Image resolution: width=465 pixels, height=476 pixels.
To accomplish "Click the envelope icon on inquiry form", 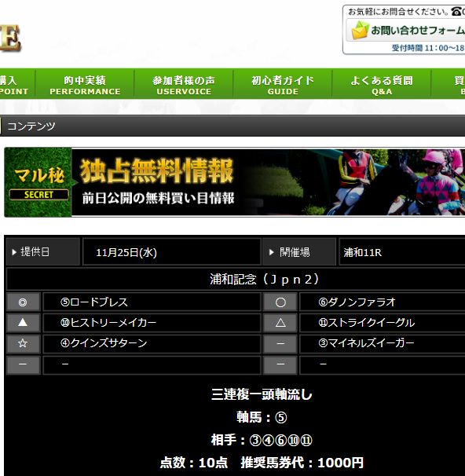I will tap(360, 30).
